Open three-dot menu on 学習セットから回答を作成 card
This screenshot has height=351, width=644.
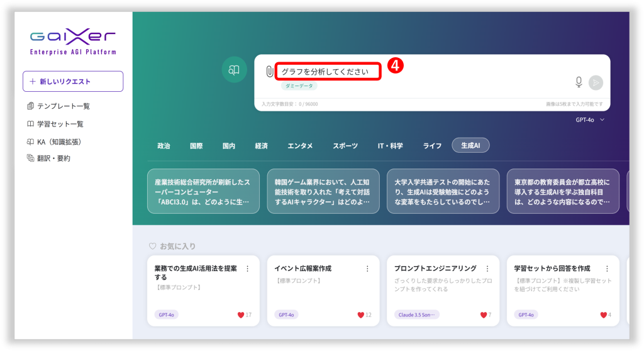click(608, 269)
